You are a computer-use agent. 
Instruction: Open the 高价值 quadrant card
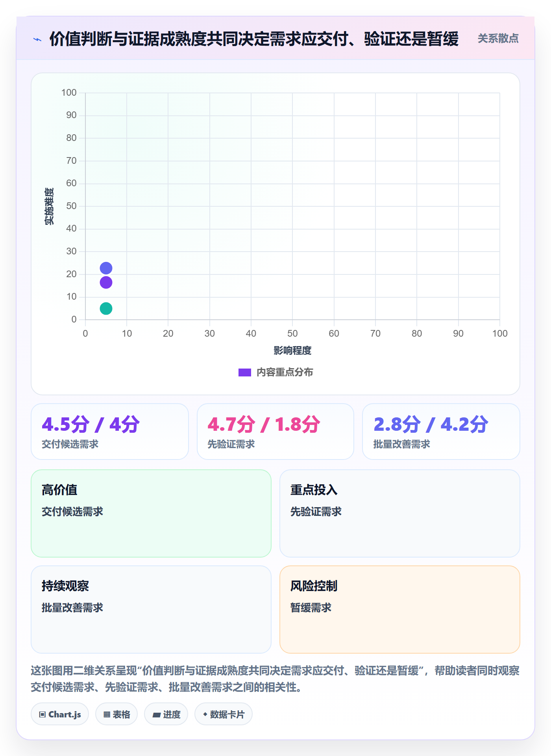pos(151,513)
